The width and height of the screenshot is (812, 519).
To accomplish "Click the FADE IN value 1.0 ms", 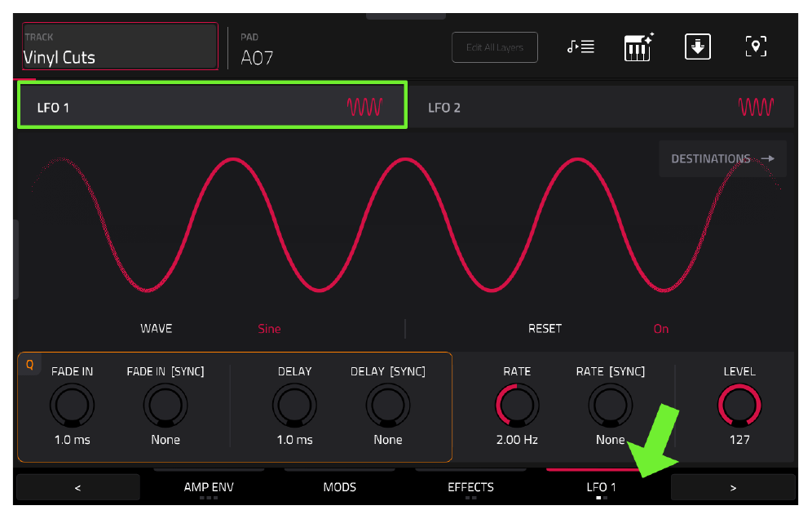I will pos(72,440).
